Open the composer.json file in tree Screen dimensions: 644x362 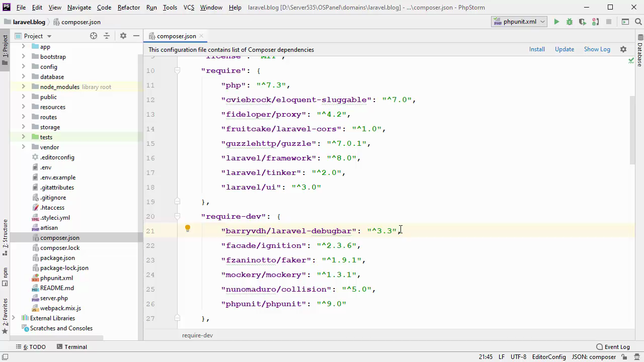click(59, 238)
